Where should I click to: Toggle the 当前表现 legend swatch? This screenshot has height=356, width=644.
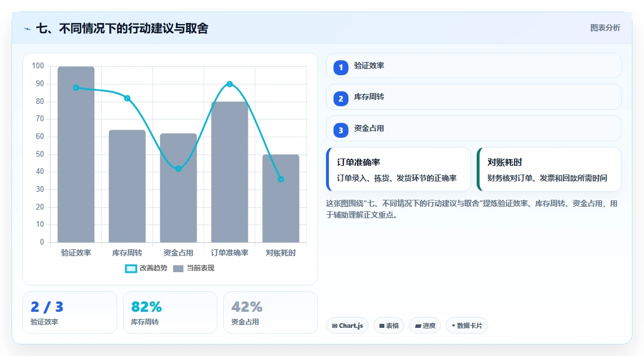point(178,269)
